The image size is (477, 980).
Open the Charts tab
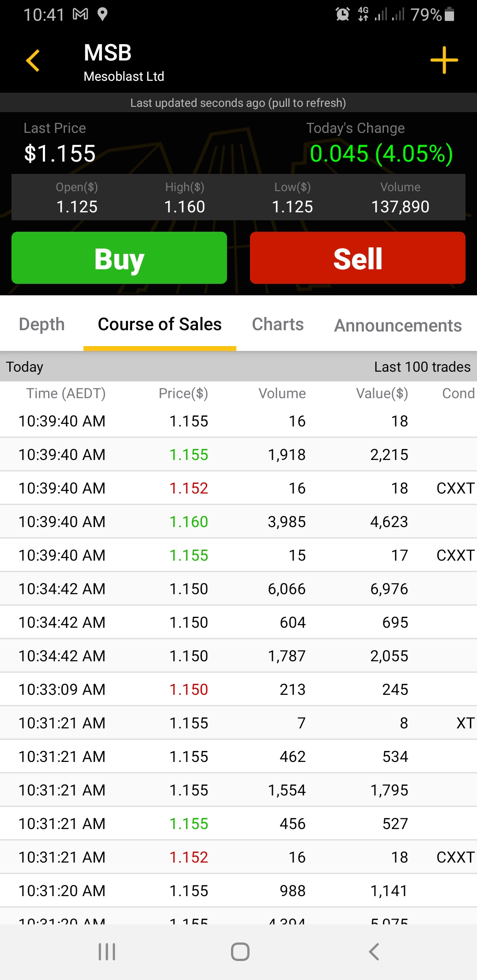tap(278, 324)
